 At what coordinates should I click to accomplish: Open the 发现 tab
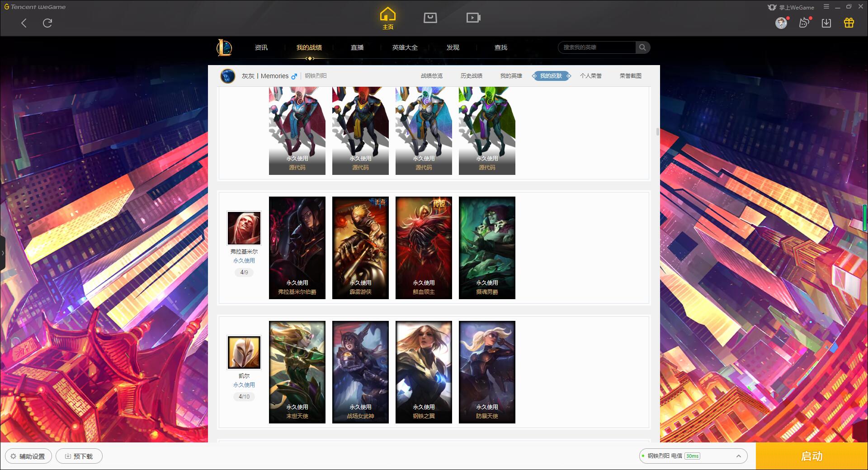pos(453,47)
